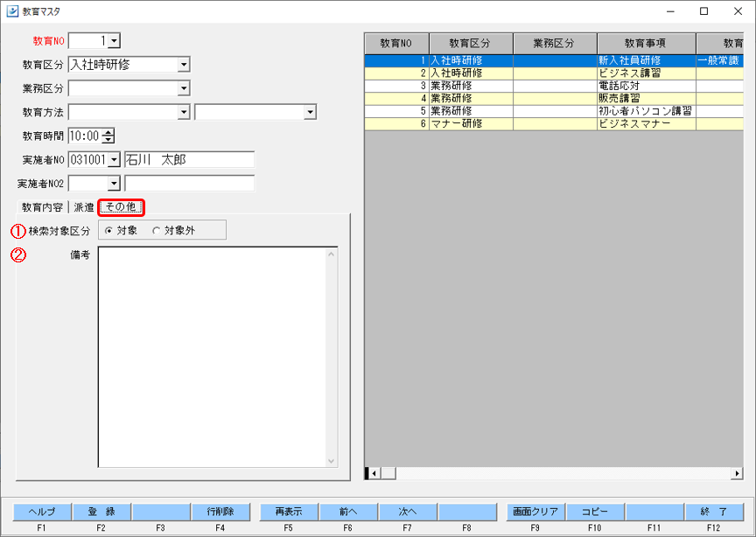Image resolution: width=756 pixels, height=537 pixels.
Task: Open the 教育NO dropdown
Action: [x=114, y=41]
